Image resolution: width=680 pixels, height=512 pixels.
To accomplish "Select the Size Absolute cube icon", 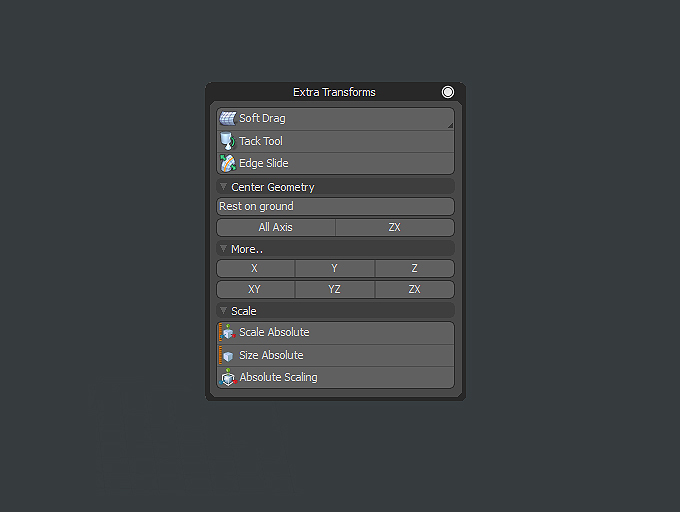I will click(x=228, y=355).
